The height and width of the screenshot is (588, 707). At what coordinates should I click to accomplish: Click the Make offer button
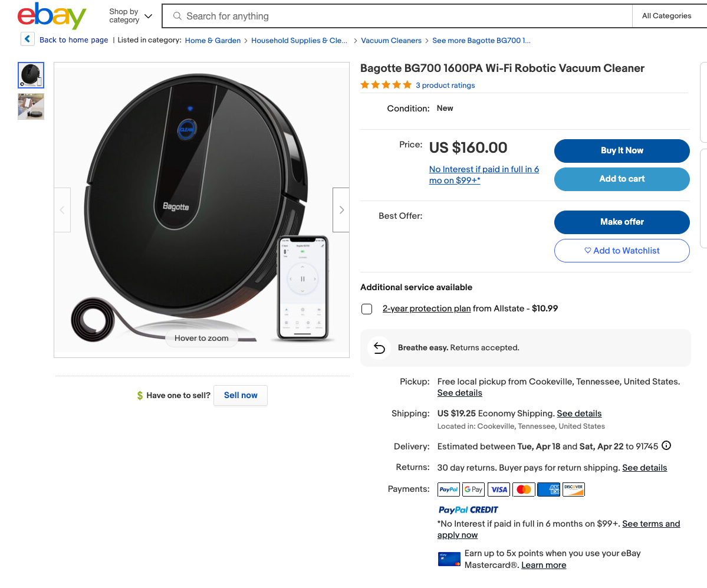click(621, 222)
